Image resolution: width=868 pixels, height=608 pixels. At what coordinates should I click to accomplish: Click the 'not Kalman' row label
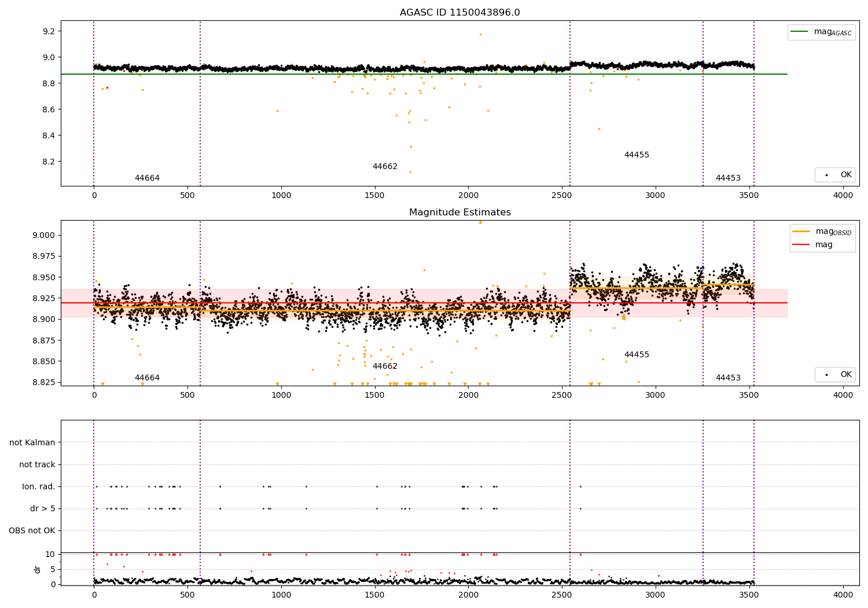32,442
